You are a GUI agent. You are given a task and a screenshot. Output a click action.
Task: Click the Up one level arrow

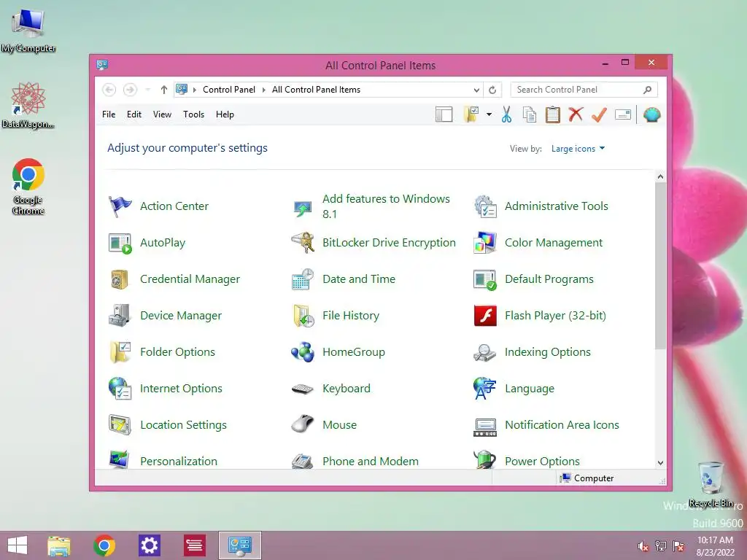164,90
